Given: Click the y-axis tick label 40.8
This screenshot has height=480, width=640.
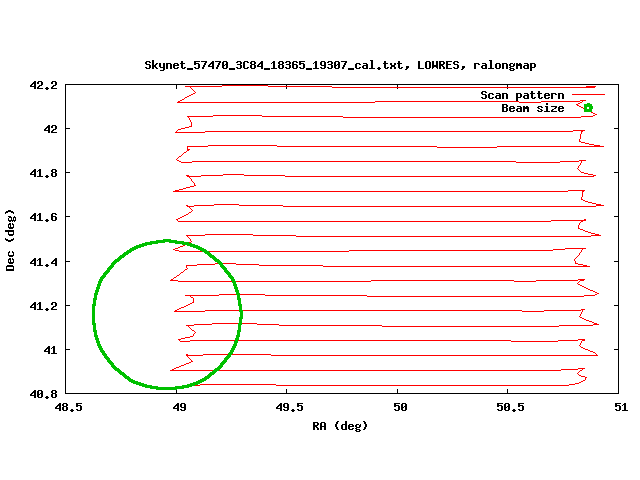Looking at the screenshot, I should pos(43,394).
